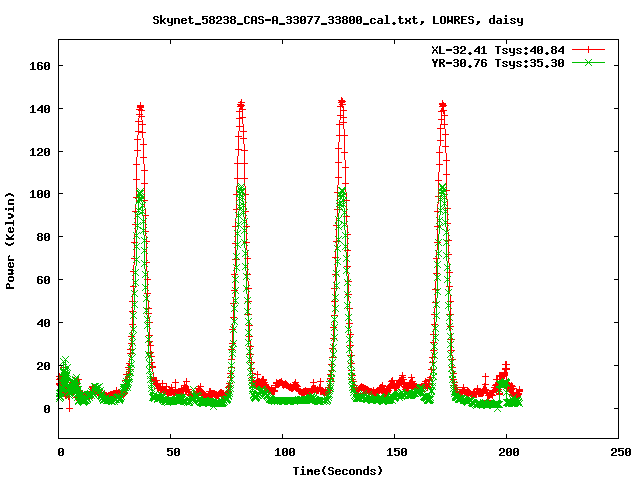Click the 160 y-axis tick label
The image size is (640, 480).
(x=40, y=66)
